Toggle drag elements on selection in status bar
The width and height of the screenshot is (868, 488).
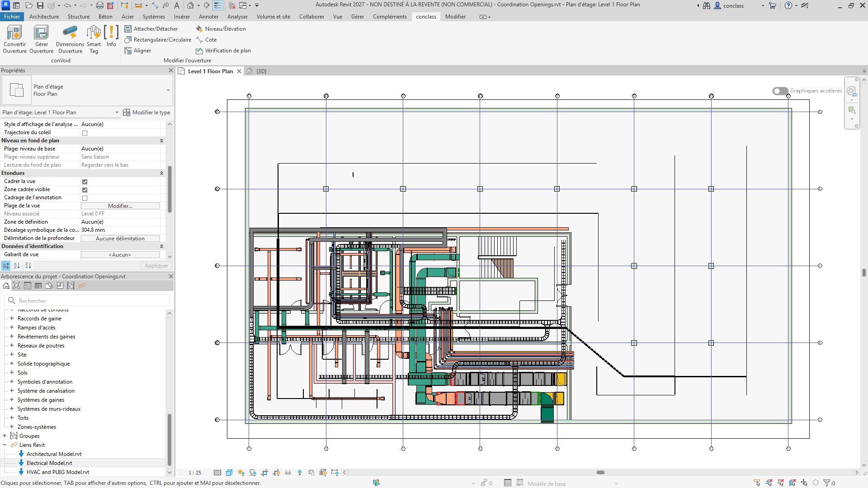(804, 483)
